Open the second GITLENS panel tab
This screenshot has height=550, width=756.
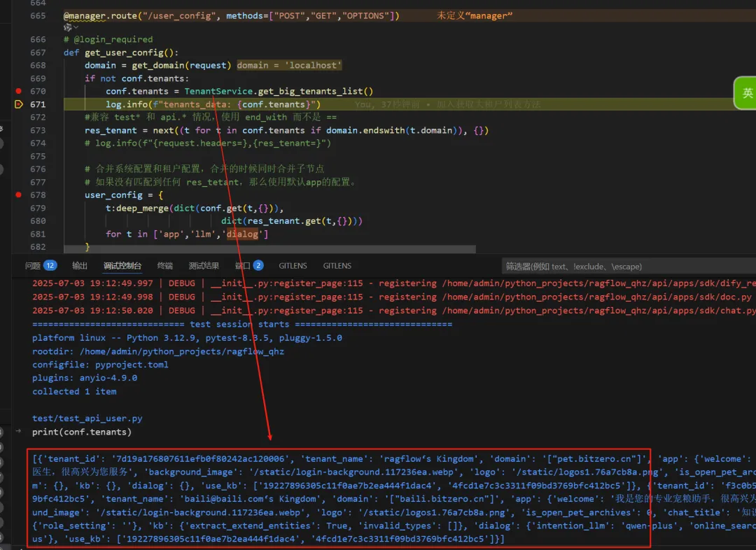(337, 266)
